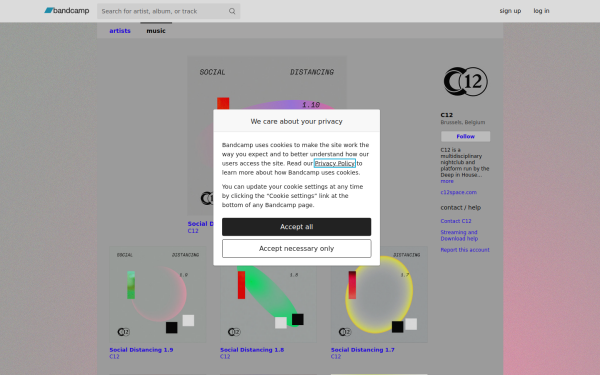Image resolution: width=600 pixels, height=375 pixels.
Task: Click the Social Distancing 1.8 title
Action: coord(252,350)
